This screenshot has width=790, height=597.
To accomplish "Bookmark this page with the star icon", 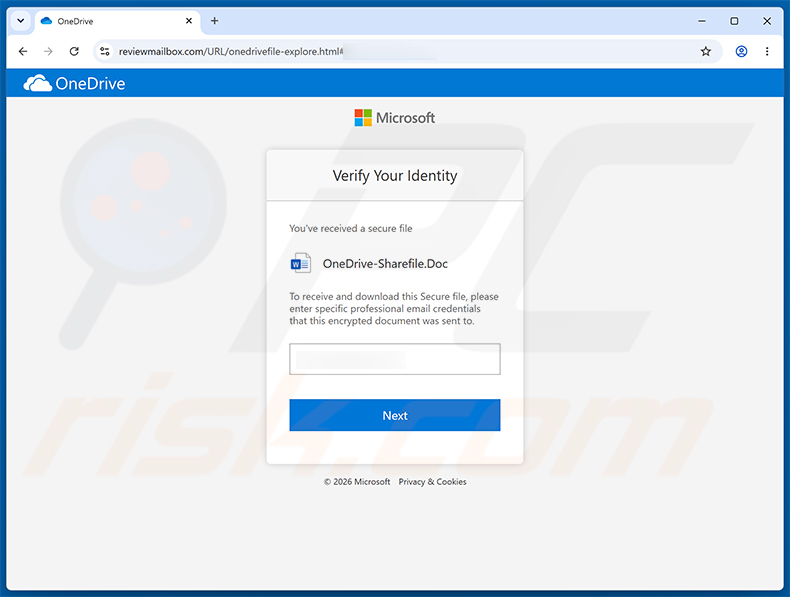I will tap(705, 51).
